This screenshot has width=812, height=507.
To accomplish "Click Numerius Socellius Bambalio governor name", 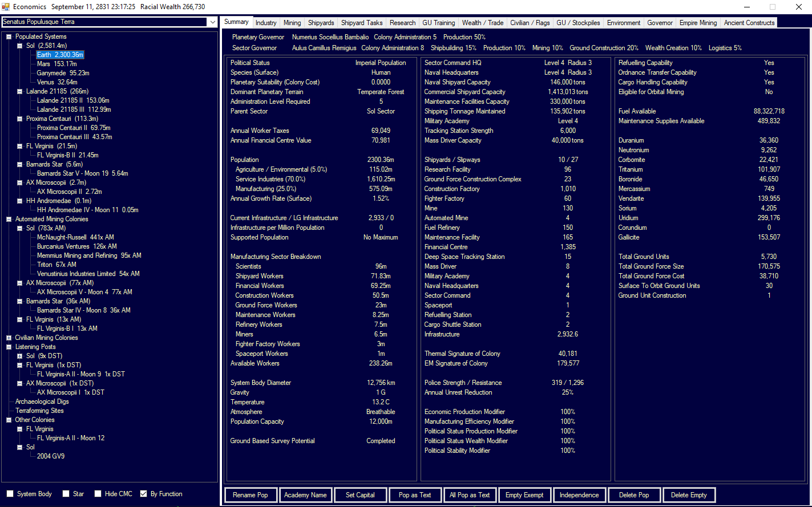I will [330, 37].
